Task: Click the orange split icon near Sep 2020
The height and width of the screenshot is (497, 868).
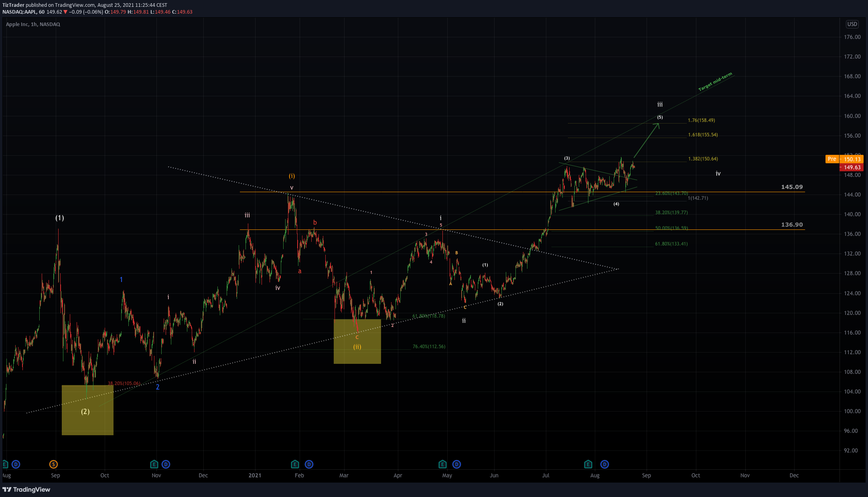Action: tap(53, 464)
